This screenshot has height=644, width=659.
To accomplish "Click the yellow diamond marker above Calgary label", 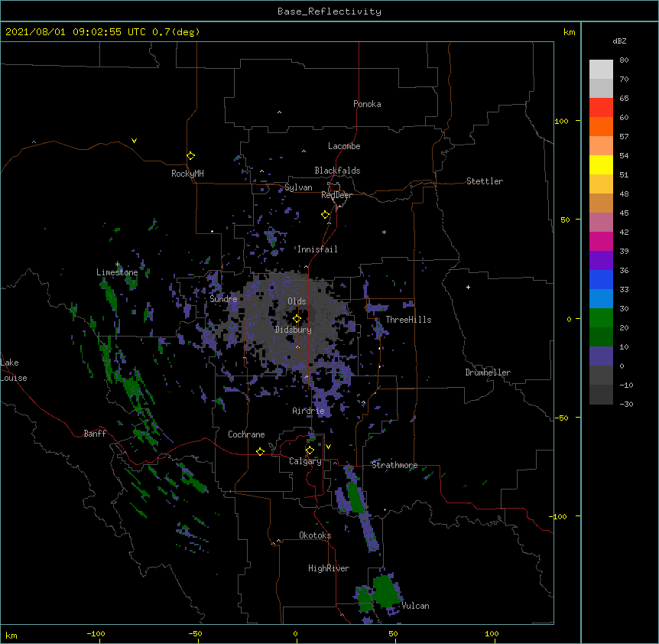I will (310, 450).
